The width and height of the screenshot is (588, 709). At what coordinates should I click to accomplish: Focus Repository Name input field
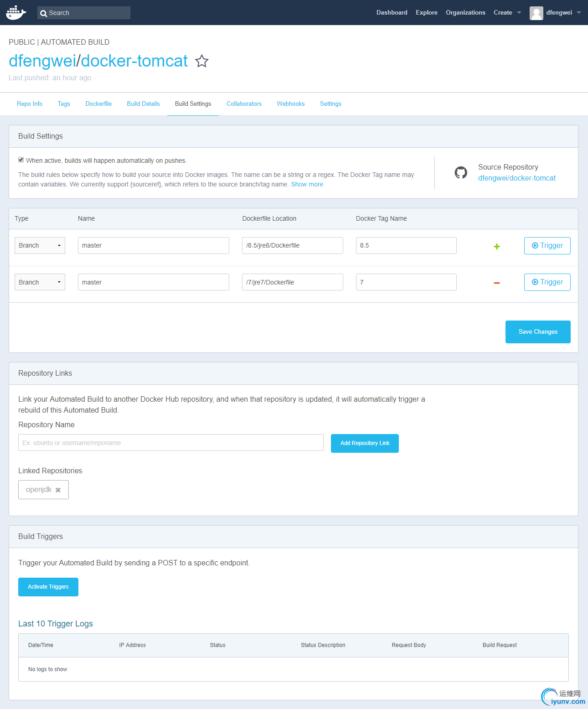(171, 443)
